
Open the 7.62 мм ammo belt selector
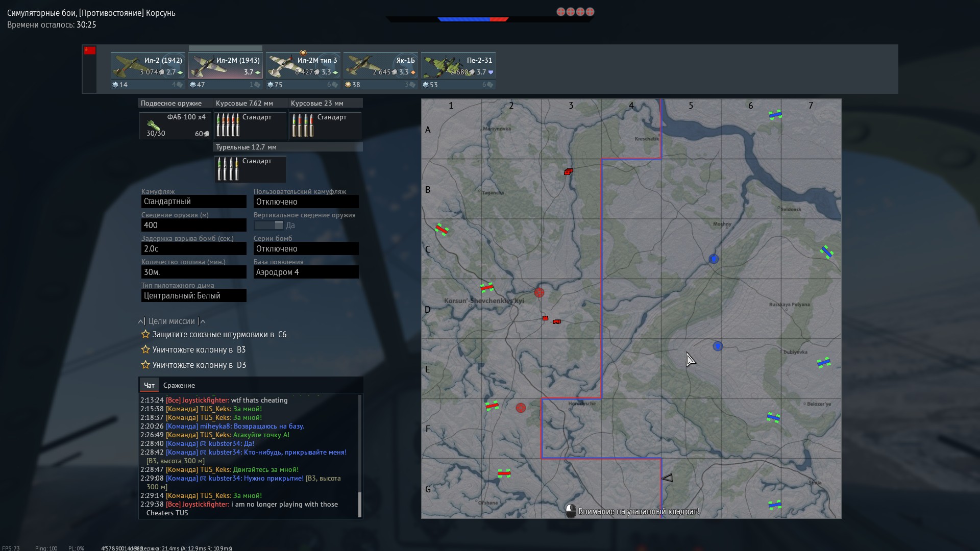250,126
